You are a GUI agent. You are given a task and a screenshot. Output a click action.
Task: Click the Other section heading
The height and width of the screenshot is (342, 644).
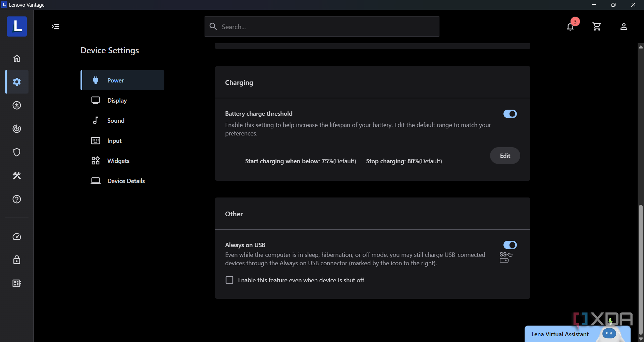(234, 214)
